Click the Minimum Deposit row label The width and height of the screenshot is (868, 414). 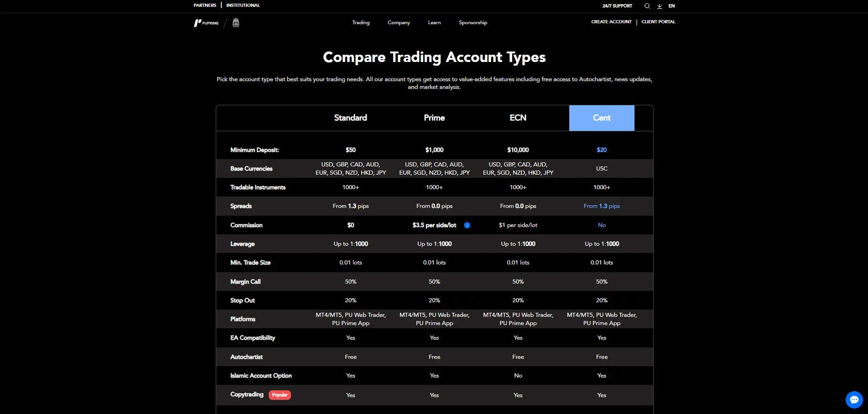[255, 150]
